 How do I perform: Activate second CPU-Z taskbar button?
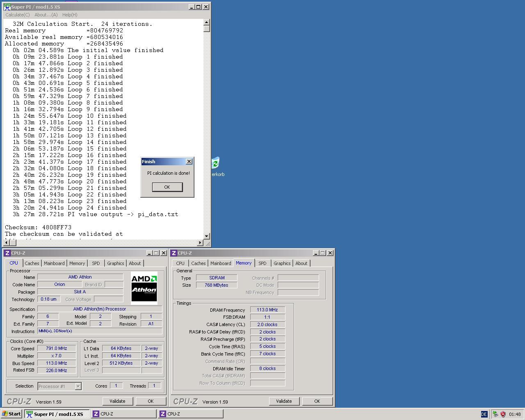191,414
